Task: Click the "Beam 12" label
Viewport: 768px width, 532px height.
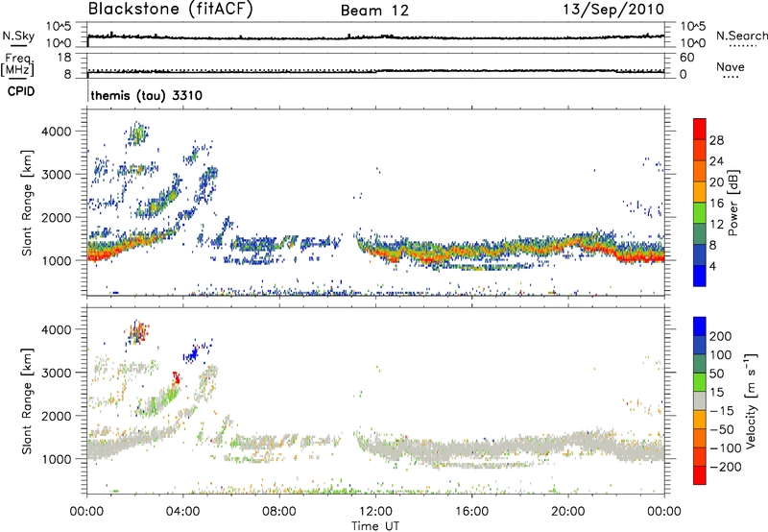Action: (x=374, y=11)
